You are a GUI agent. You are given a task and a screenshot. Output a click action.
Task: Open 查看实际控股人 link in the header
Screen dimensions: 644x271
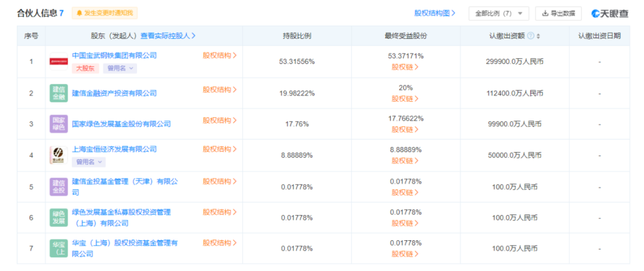click(x=168, y=36)
